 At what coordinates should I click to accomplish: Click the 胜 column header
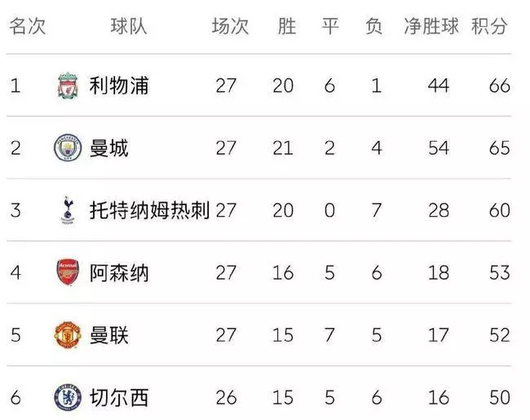click(287, 26)
